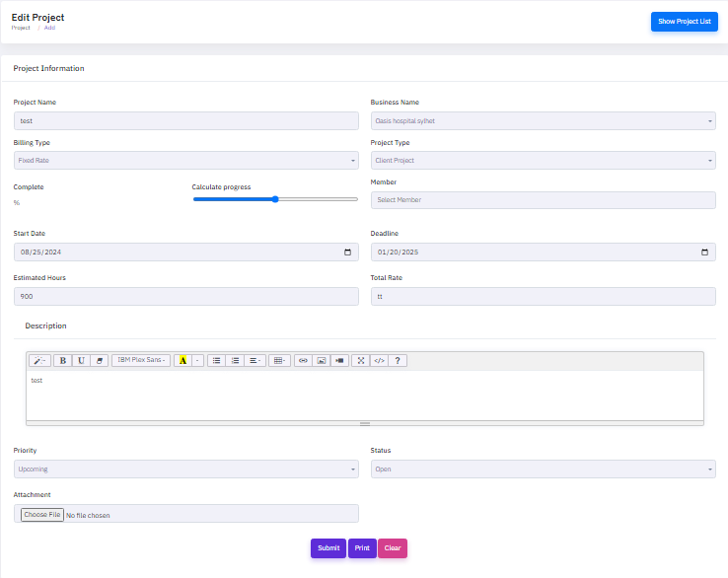Image resolution: width=728 pixels, height=578 pixels.
Task: Insert a video into the description
Action: coord(339,361)
